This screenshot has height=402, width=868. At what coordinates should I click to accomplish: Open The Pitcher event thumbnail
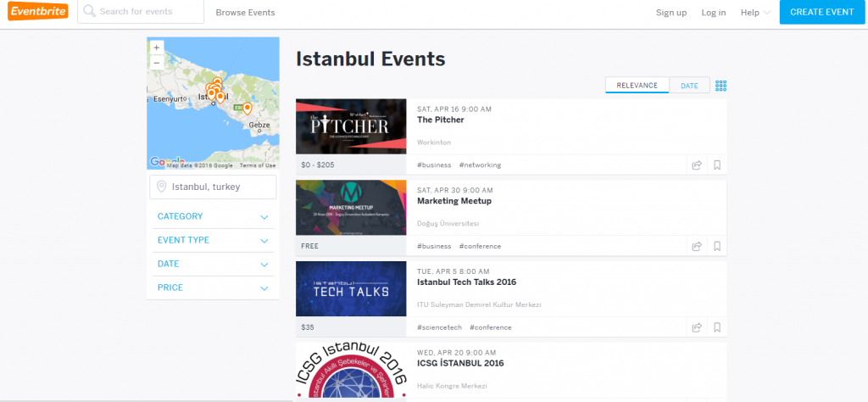351,126
